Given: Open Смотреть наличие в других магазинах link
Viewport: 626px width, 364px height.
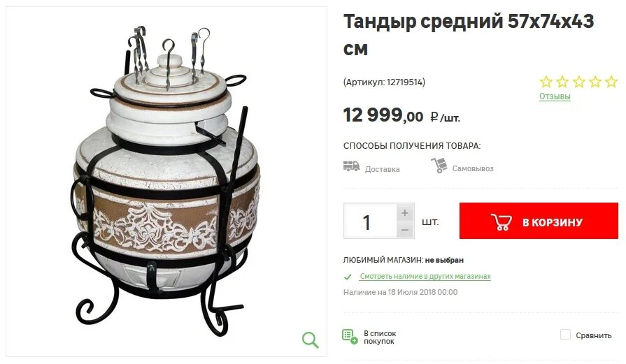Looking at the screenshot, I should click(x=425, y=276).
